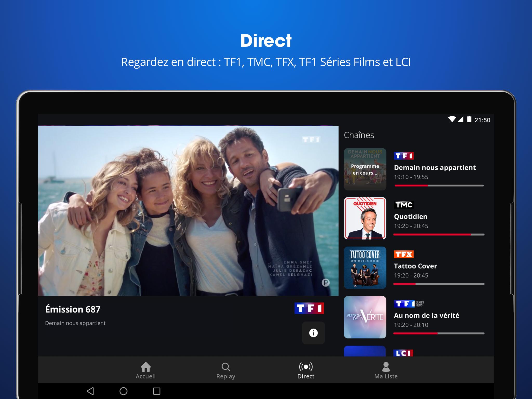
Task: Click the Demain nous appartient progress bar
Action: click(439, 185)
